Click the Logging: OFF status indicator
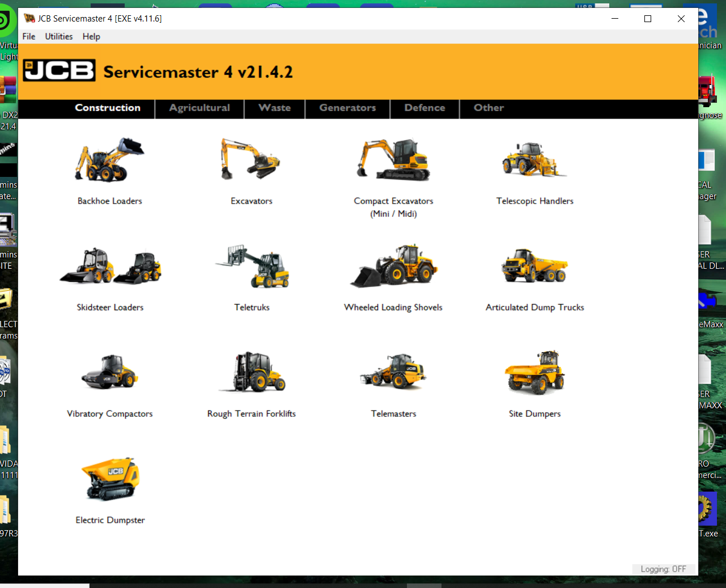Viewport: 726px width, 588px height. coord(663,569)
